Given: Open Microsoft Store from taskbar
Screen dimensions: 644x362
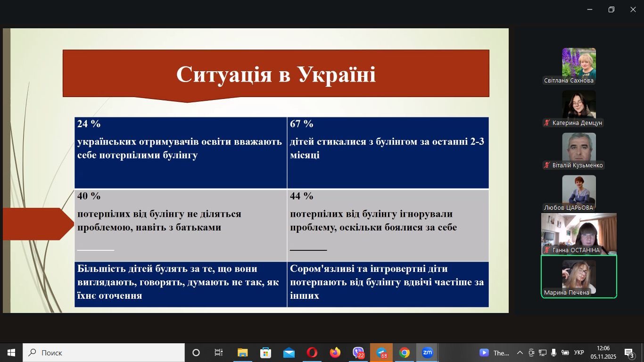Looking at the screenshot, I should tap(266, 353).
